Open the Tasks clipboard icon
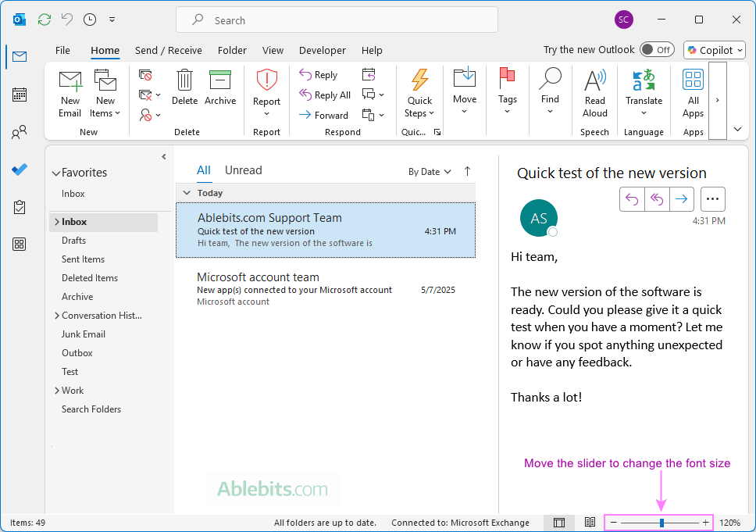756x532 pixels. [x=20, y=207]
